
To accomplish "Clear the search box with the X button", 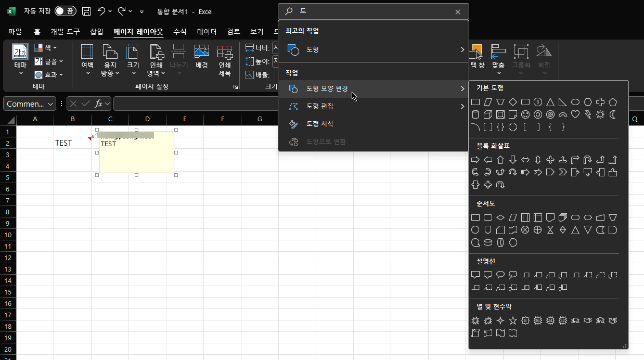I will click(457, 11).
